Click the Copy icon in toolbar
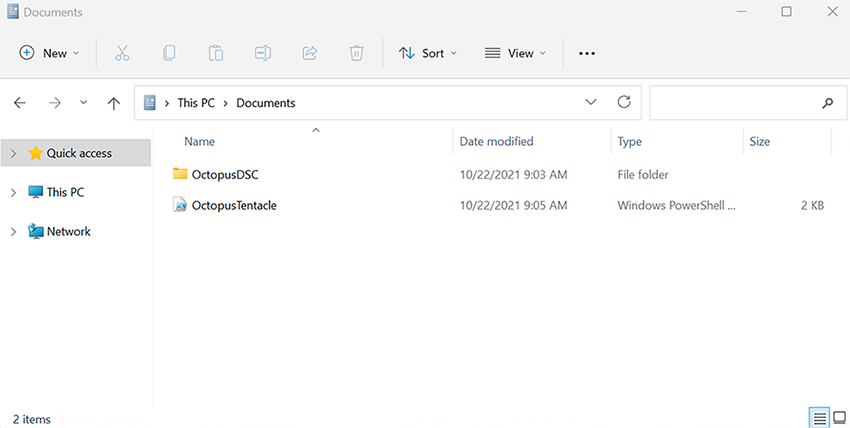 click(x=169, y=53)
